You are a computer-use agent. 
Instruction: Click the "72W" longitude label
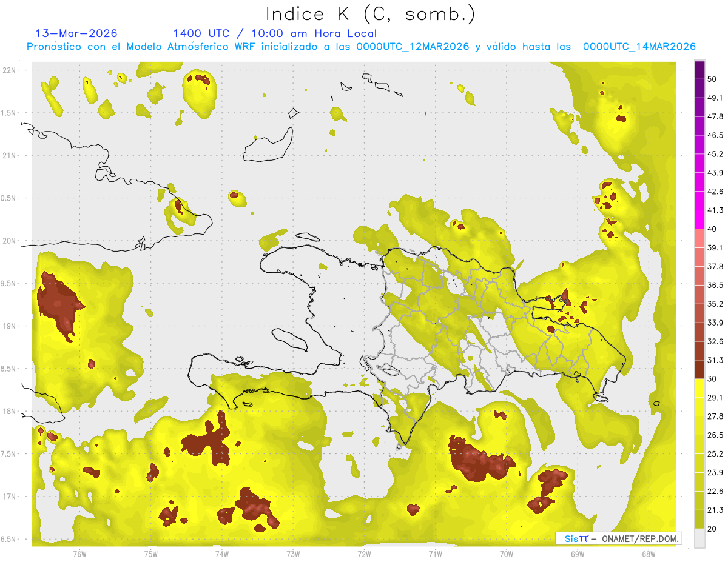pyautogui.click(x=364, y=554)
